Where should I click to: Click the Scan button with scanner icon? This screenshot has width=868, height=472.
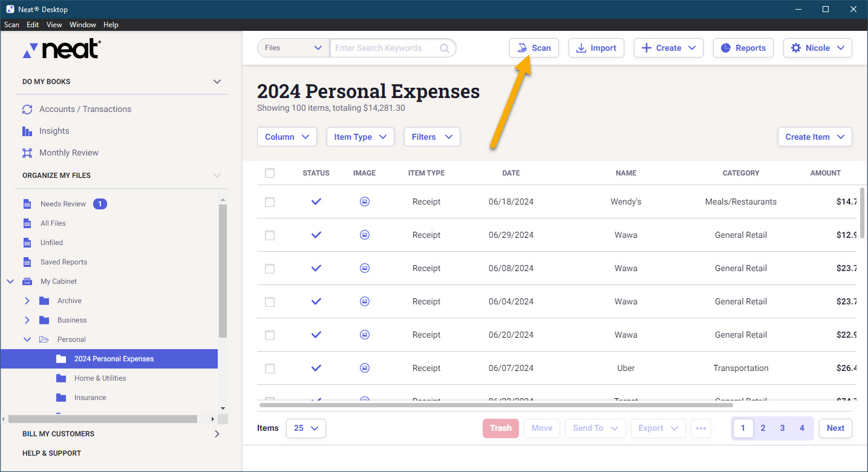click(534, 48)
